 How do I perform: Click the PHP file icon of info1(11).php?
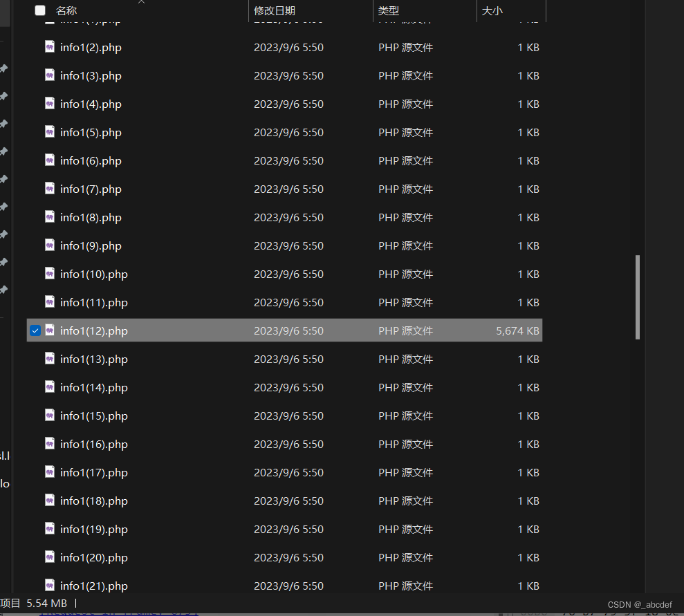50,301
